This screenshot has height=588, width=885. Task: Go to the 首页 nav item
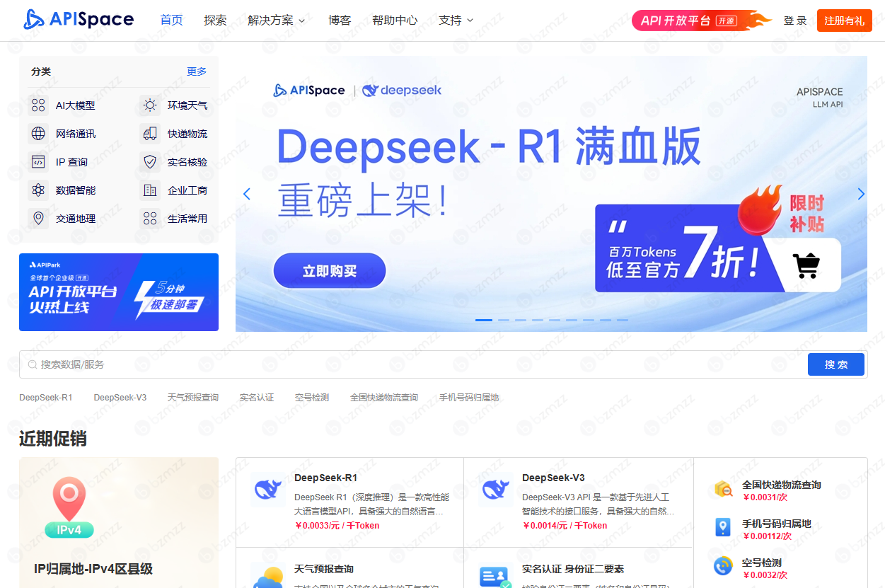[172, 21]
